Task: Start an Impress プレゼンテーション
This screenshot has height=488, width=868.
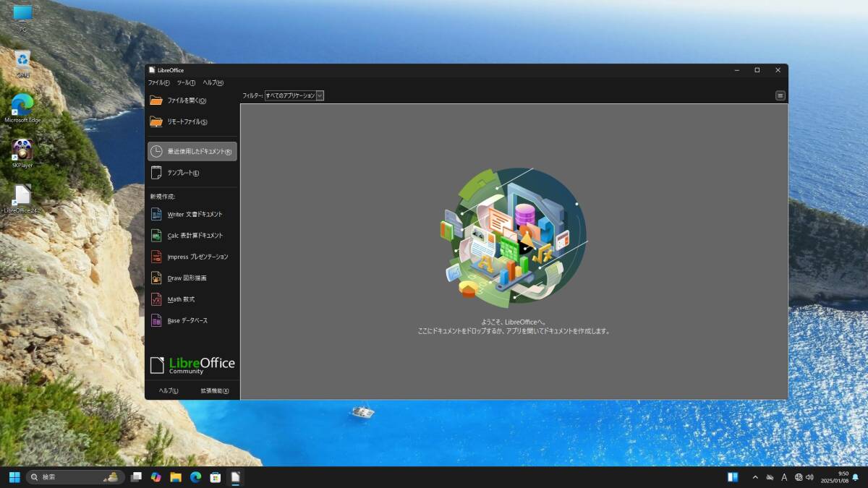Action: (x=192, y=257)
